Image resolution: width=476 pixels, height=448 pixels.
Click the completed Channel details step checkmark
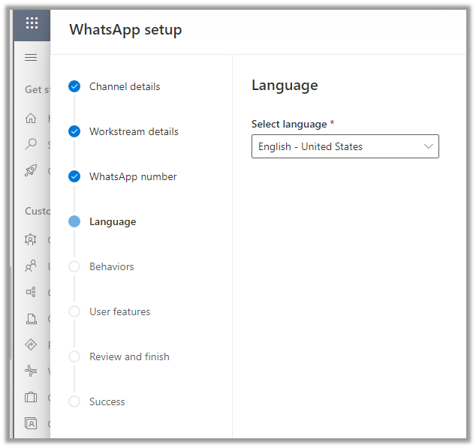pos(74,86)
